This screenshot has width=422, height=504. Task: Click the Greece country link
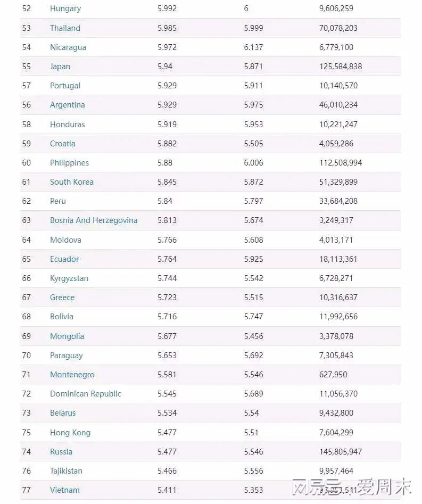(x=62, y=298)
